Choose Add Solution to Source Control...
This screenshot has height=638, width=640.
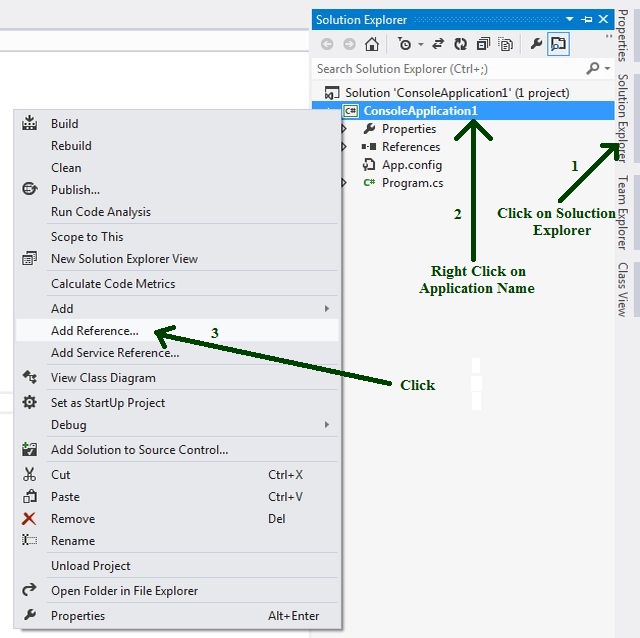[x=178, y=450]
